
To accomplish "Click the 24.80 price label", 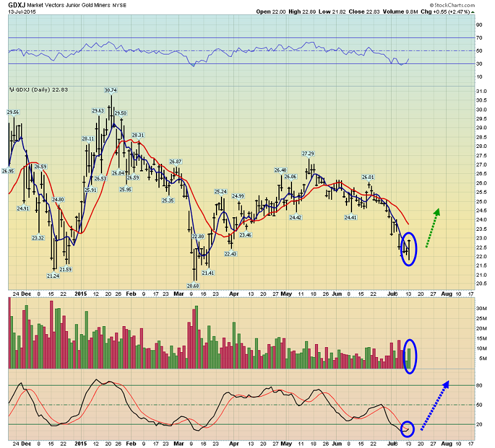I will 58,199.
